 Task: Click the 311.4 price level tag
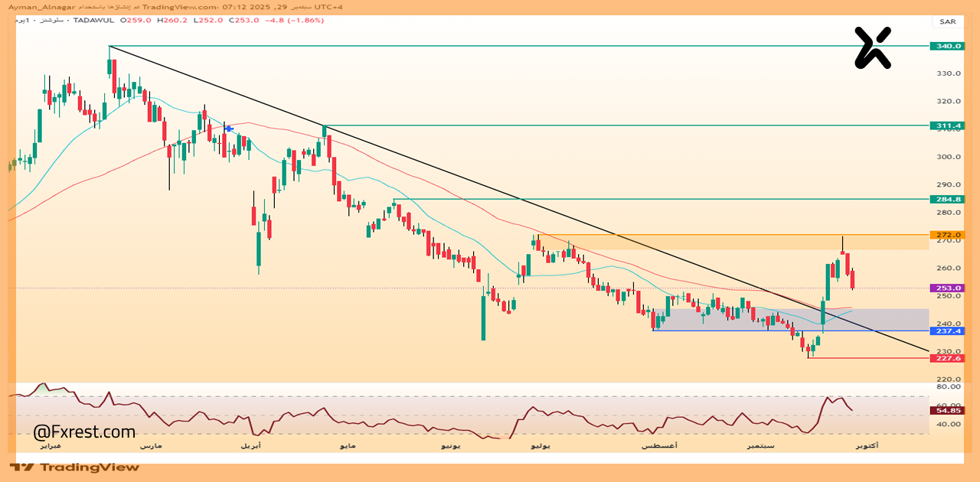947,125
